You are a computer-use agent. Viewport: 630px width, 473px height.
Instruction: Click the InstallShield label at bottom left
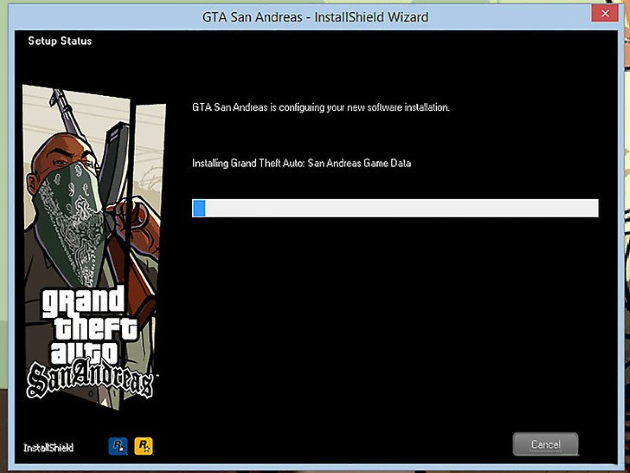[x=49, y=448]
